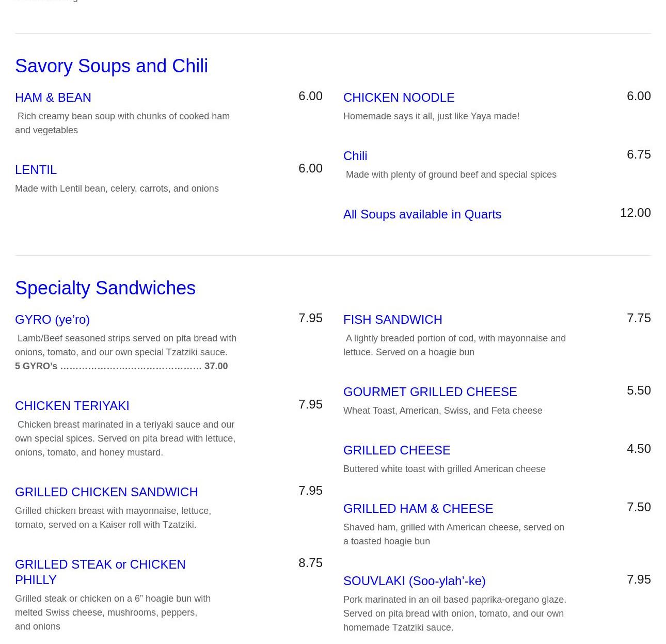Open the CHICKEN NOODLE soup entry
666x644 pixels.
coord(399,98)
